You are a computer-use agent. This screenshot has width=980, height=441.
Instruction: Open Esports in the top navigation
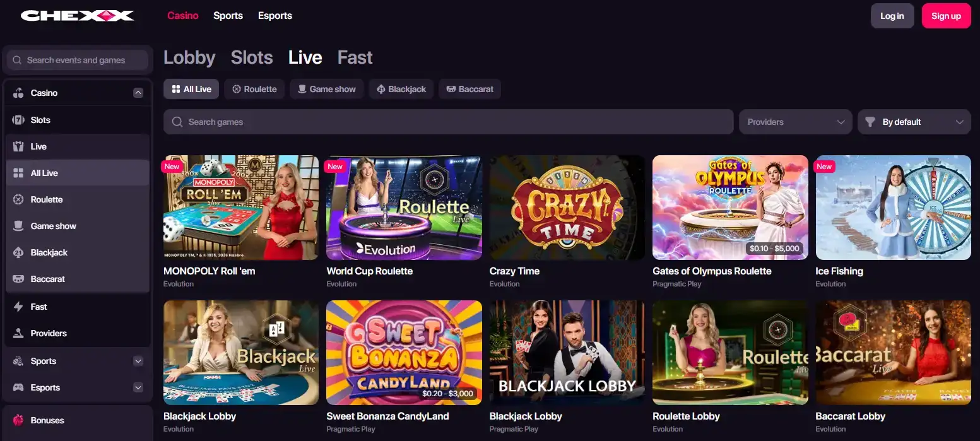tap(275, 16)
